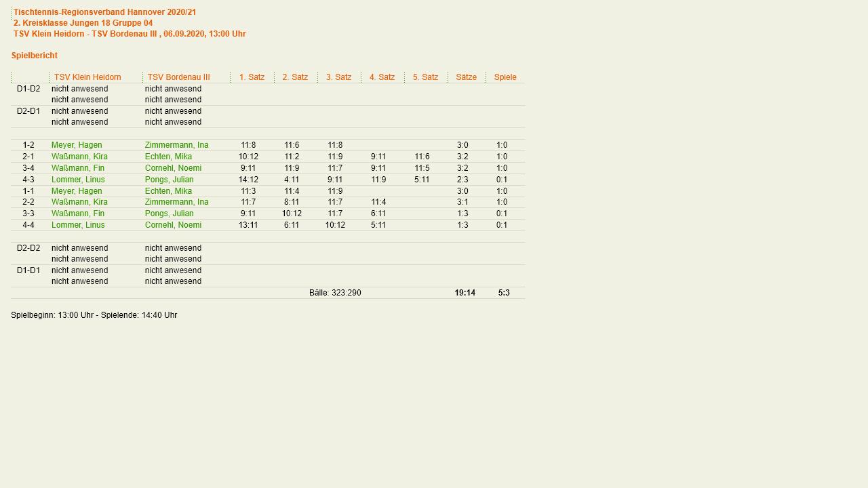Viewport: 868px width, 488px height.
Task: Click Waßmann, Fin in match 3-3 row
Action: [77, 213]
